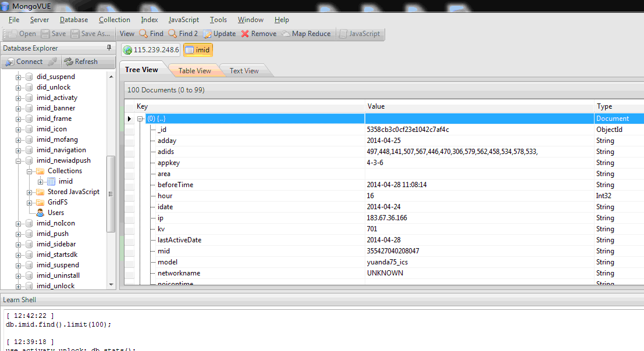Select the Tree View tab

pyautogui.click(x=142, y=70)
